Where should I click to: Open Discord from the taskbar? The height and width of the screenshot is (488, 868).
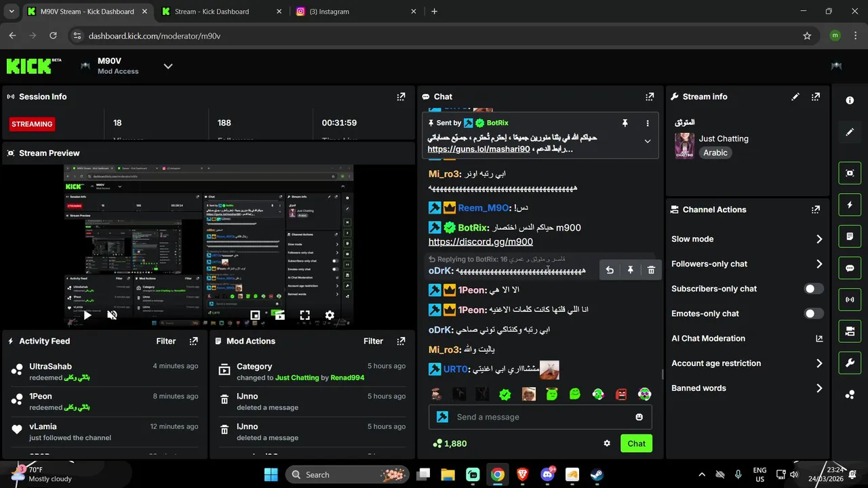pos(547,474)
